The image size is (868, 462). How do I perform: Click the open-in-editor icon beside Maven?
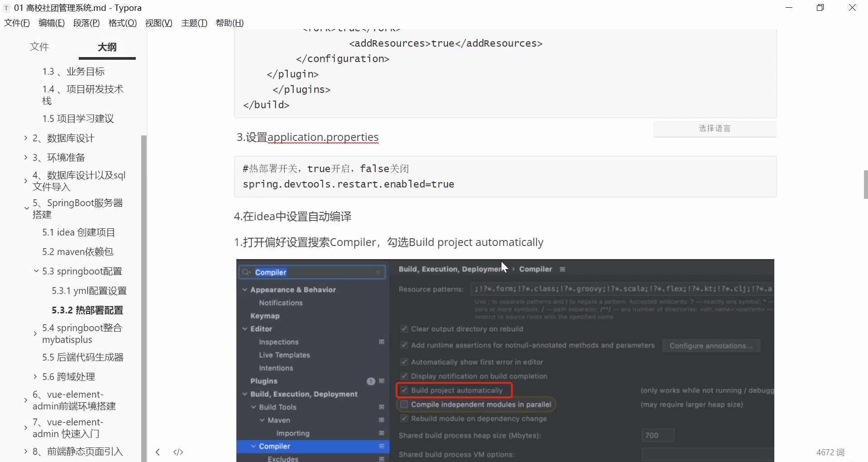pos(382,420)
